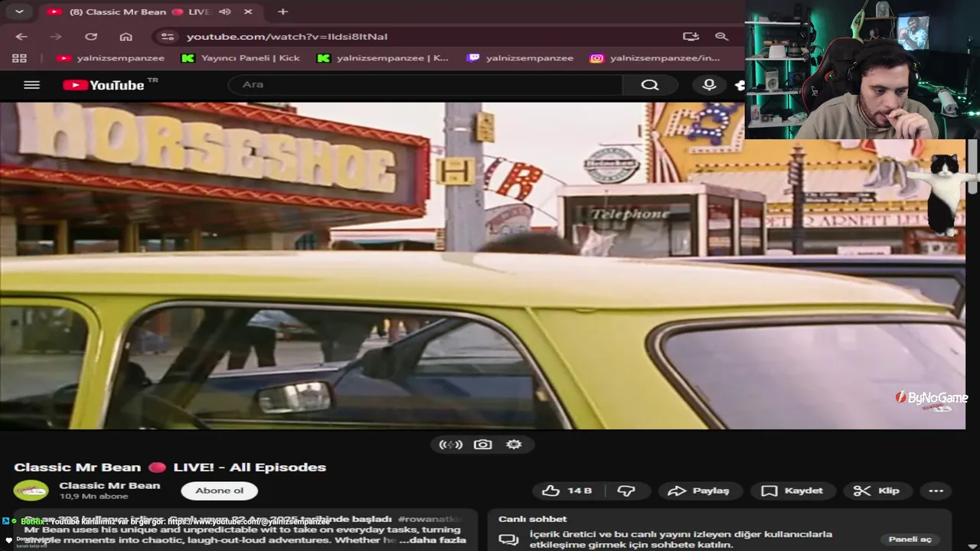
Task: Save the video with 'Kaydet' button
Action: 792,491
